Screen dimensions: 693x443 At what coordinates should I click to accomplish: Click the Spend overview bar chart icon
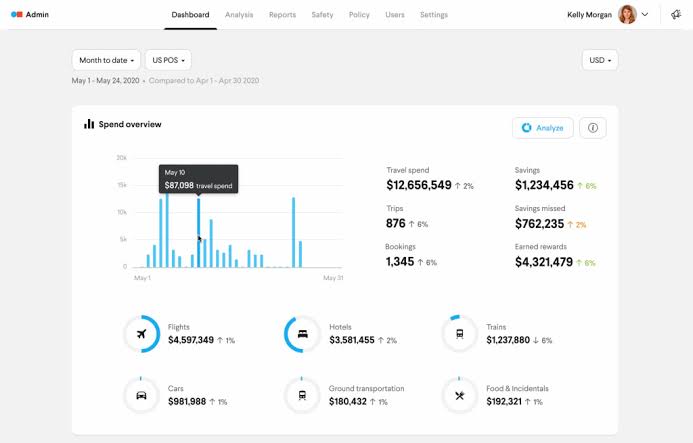pyautogui.click(x=89, y=124)
